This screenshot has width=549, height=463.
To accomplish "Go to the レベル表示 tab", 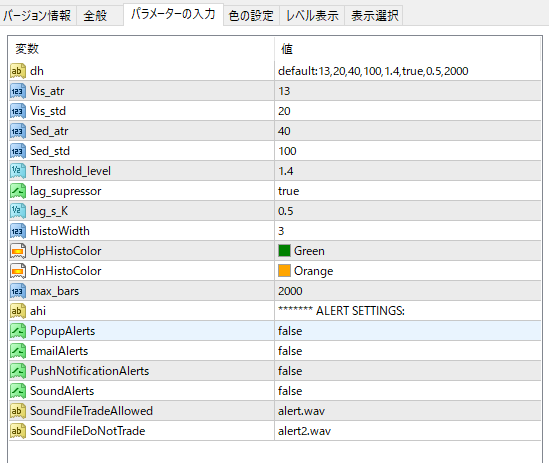I will (x=312, y=15).
